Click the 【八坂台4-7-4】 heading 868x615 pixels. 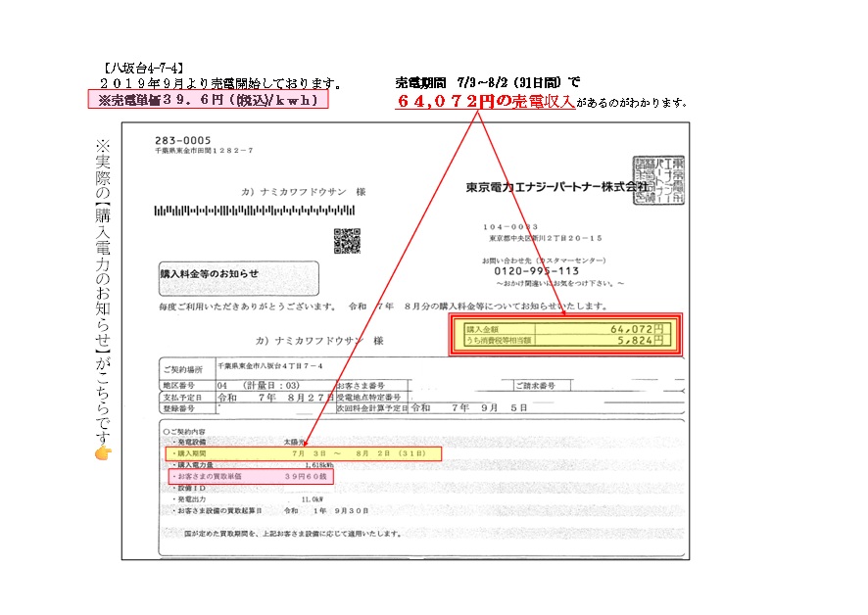(x=141, y=69)
